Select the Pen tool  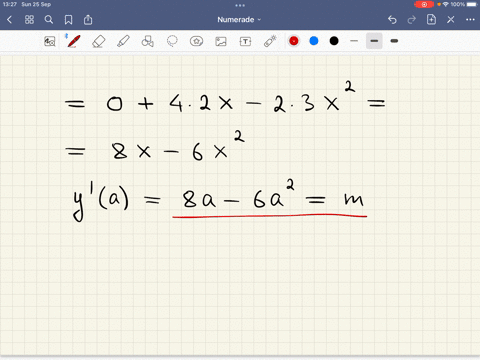pyautogui.click(x=74, y=41)
